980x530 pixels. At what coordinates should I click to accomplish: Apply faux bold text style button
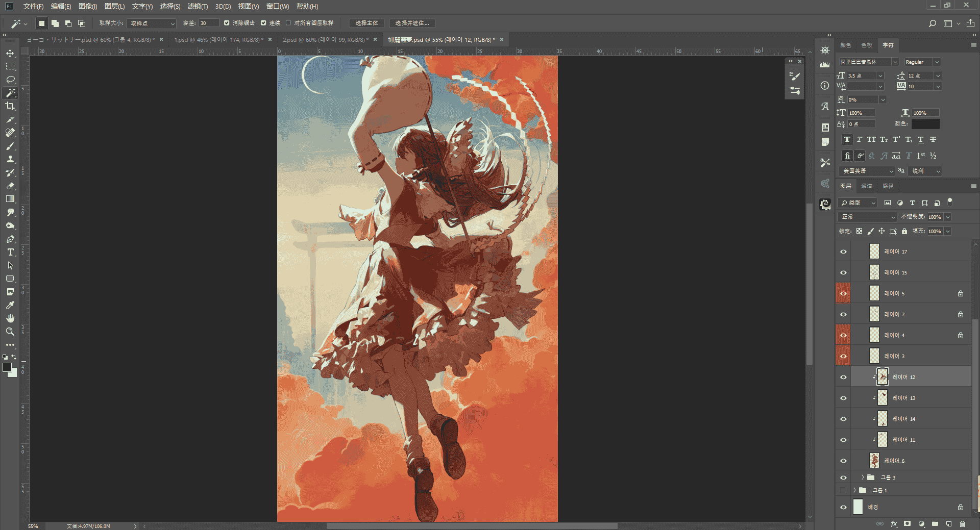(847, 140)
